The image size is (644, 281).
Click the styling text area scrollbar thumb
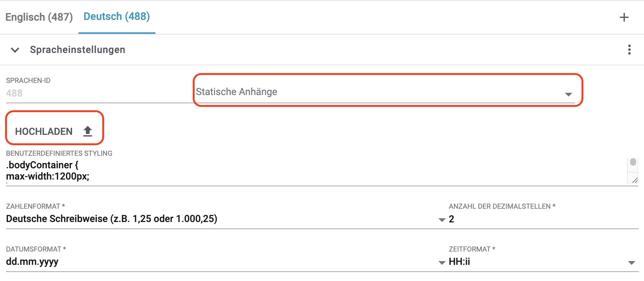click(x=633, y=162)
